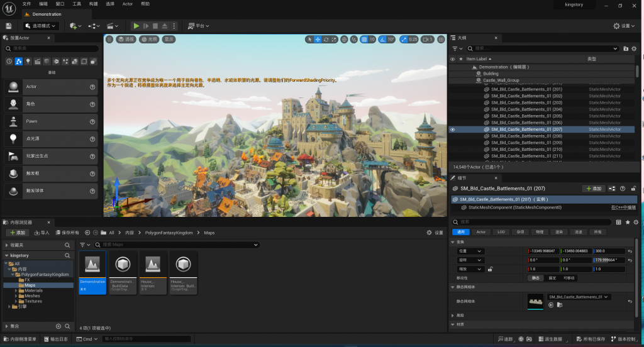Click the Eject button in play controls

pyautogui.click(x=165, y=26)
